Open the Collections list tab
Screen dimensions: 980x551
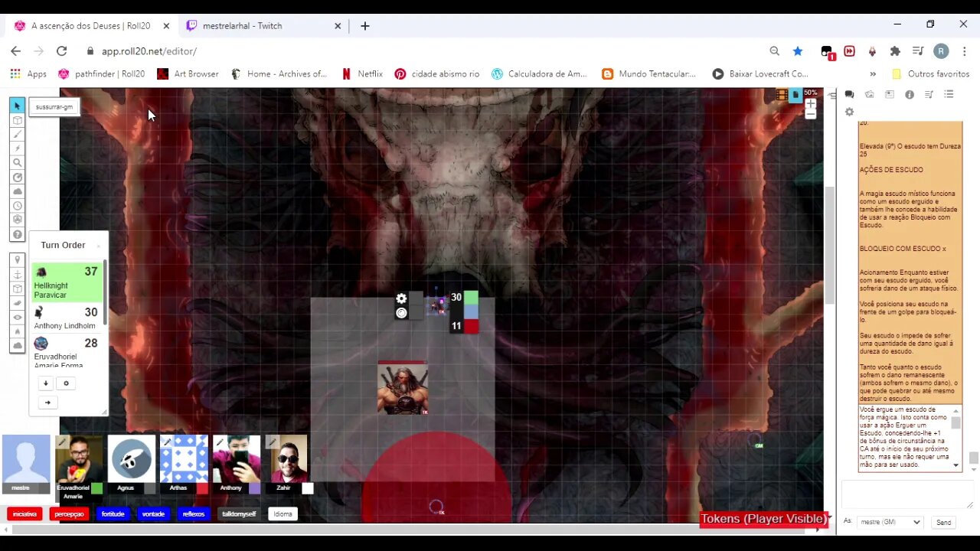[949, 94]
